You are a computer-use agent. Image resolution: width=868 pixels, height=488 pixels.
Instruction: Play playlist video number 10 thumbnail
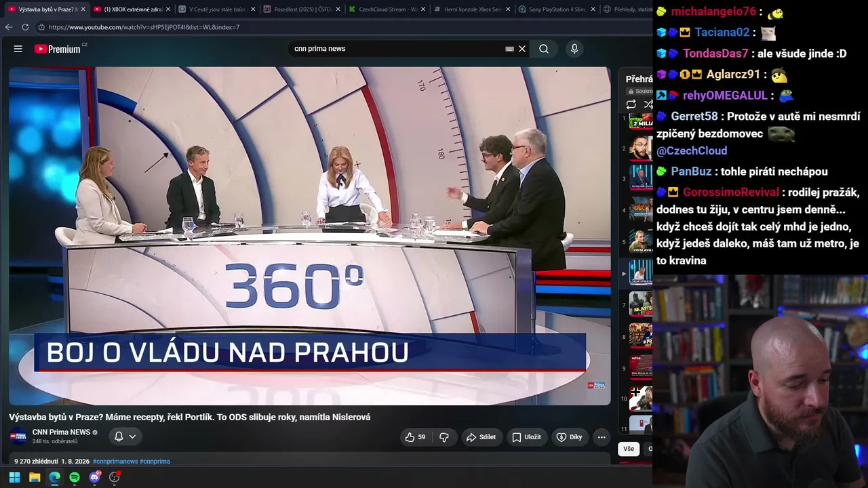641,399
